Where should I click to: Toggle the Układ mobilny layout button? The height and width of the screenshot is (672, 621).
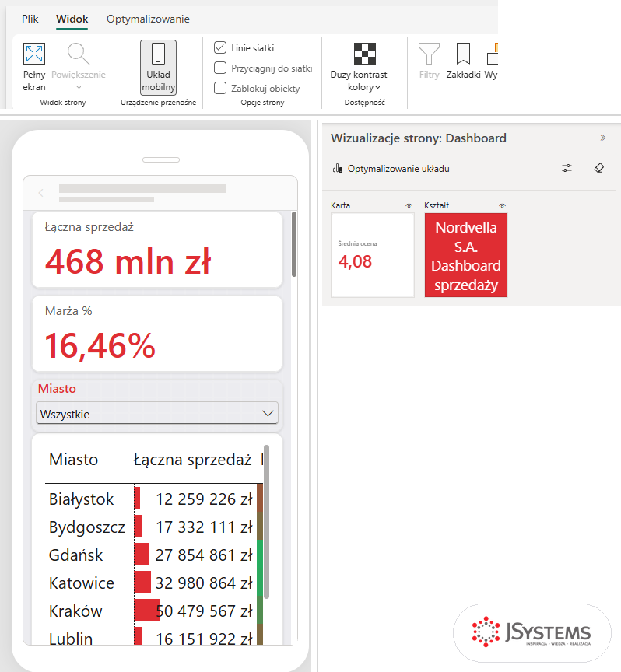pos(158,68)
